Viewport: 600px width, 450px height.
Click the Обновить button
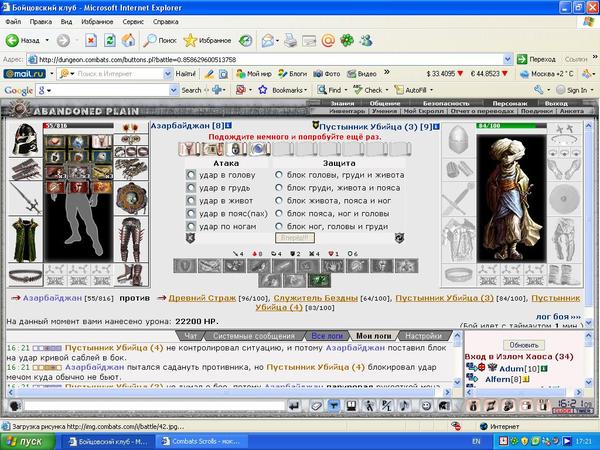click(x=524, y=345)
